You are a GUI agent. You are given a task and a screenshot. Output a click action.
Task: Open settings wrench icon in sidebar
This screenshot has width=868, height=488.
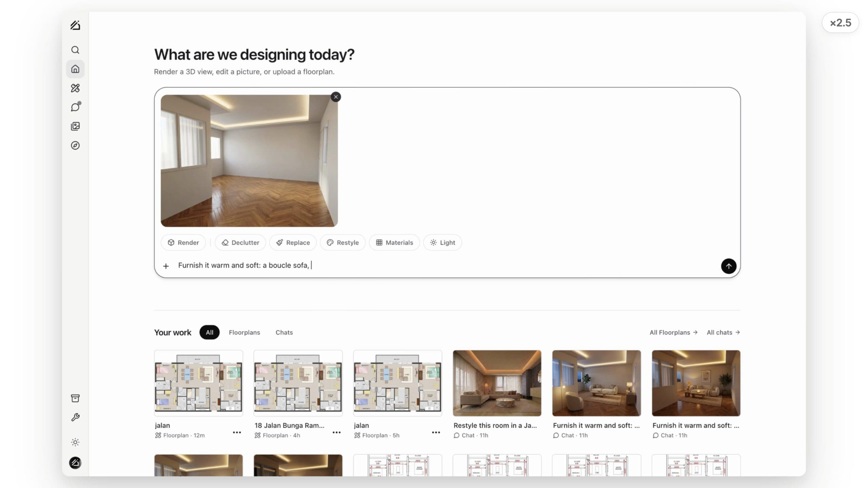(75, 417)
